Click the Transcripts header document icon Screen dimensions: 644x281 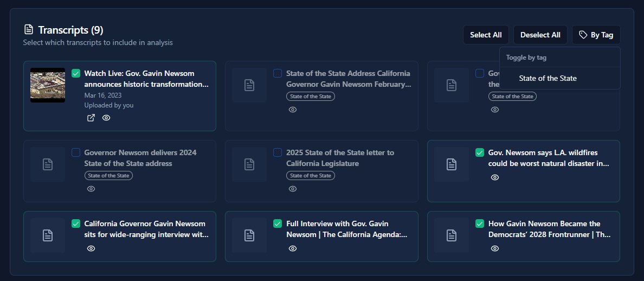tap(28, 30)
